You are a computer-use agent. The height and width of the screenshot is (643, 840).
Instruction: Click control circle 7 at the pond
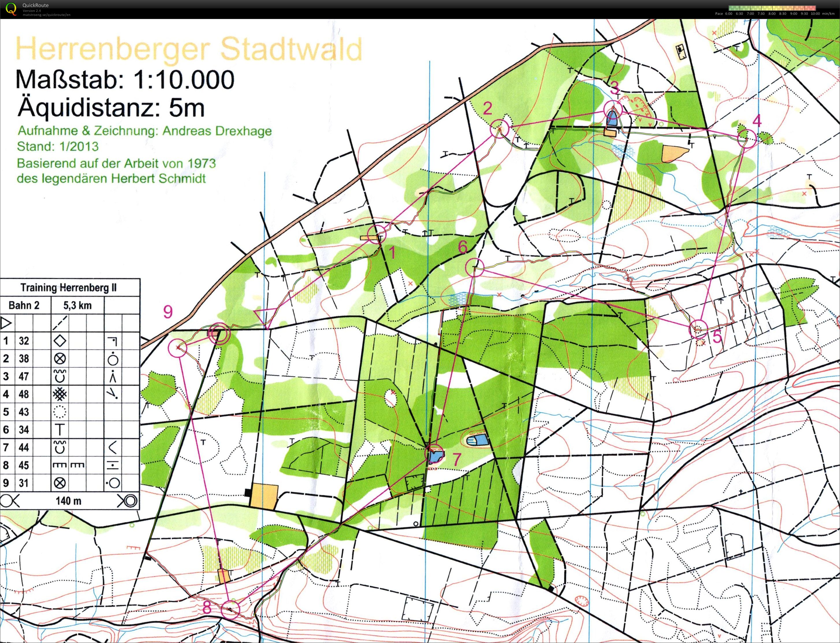(x=434, y=454)
